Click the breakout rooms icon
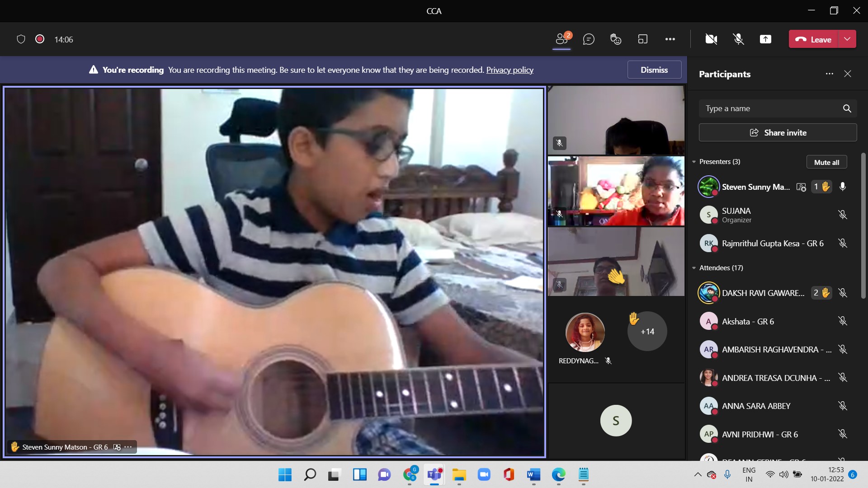This screenshot has height=488, width=868. coord(642,39)
